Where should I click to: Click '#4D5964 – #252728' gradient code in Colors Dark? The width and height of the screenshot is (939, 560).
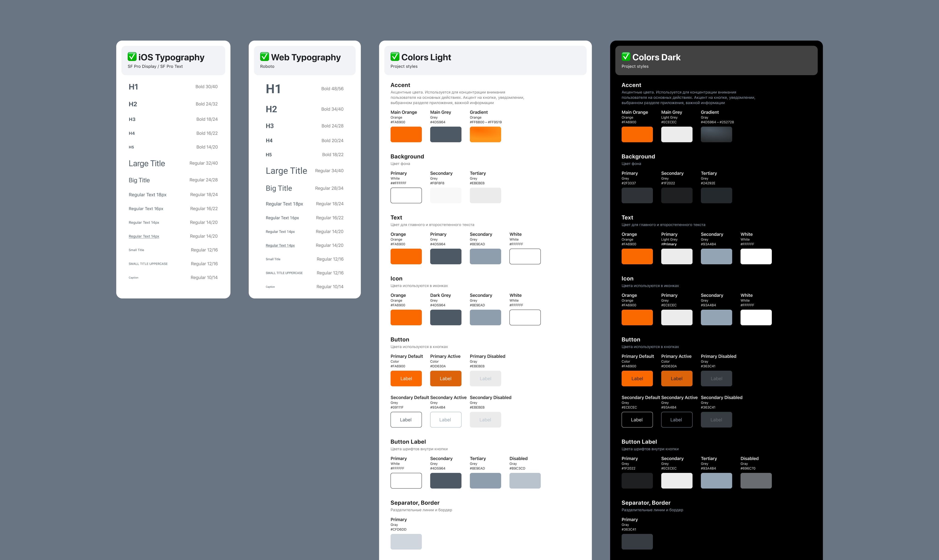click(x=718, y=122)
